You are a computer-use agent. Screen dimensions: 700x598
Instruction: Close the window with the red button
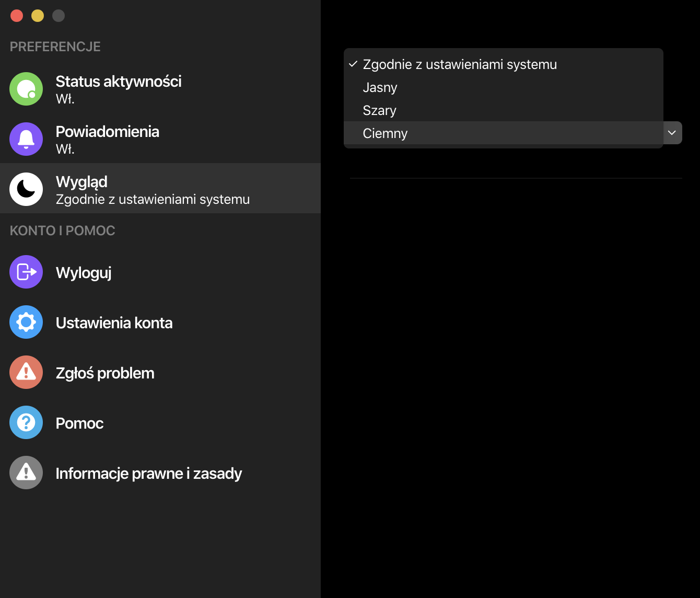pyautogui.click(x=17, y=16)
